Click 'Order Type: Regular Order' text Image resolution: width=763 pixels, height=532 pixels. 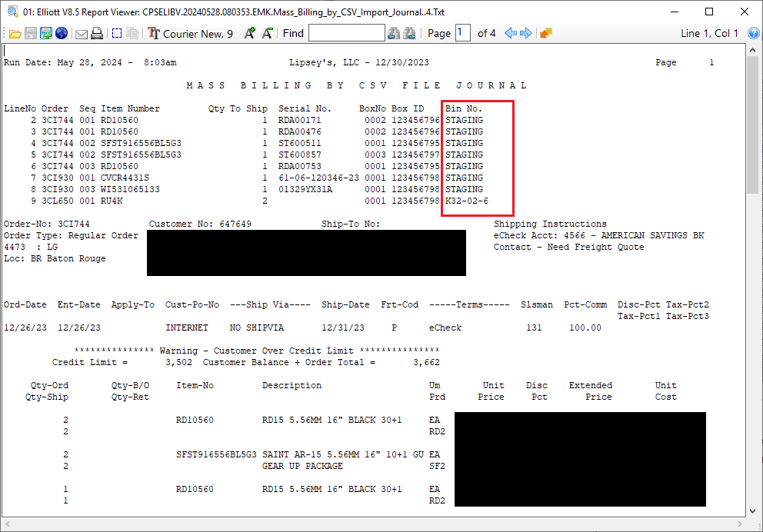click(71, 235)
